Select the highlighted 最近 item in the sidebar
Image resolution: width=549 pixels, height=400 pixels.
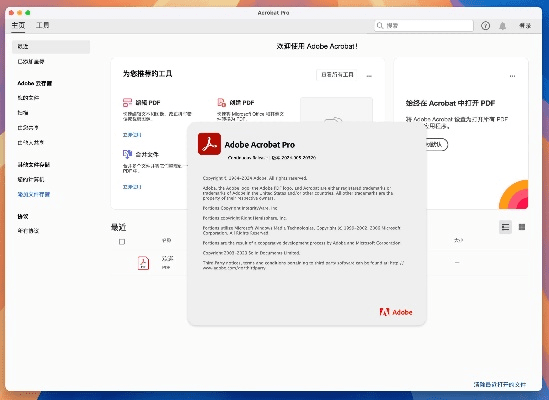coord(51,47)
